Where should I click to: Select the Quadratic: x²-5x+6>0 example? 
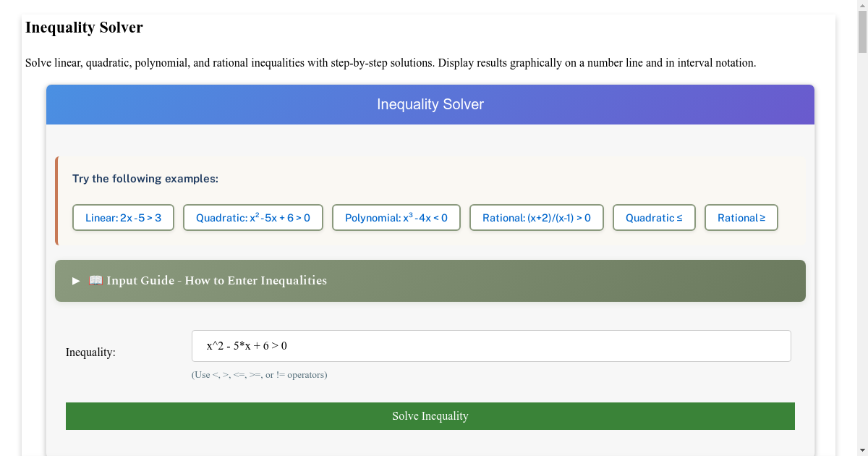pos(252,217)
